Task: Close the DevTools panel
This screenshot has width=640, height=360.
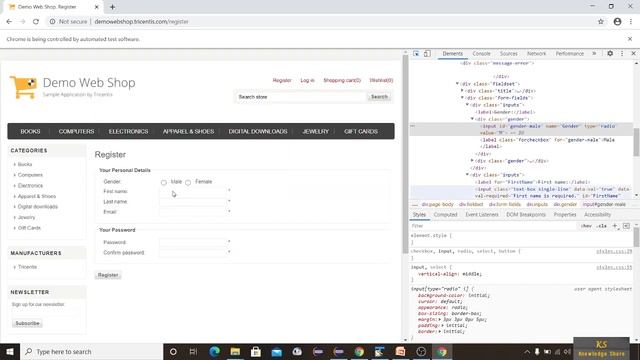Action: [x=633, y=53]
